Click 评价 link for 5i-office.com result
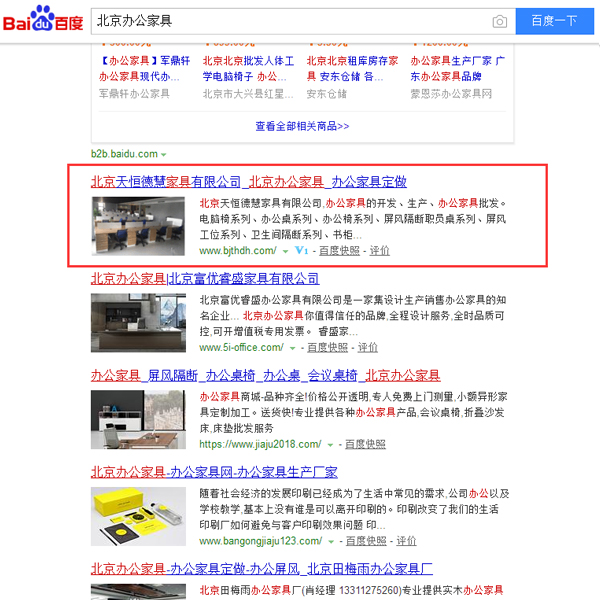This screenshot has width=600, height=600. [x=368, y=348]
